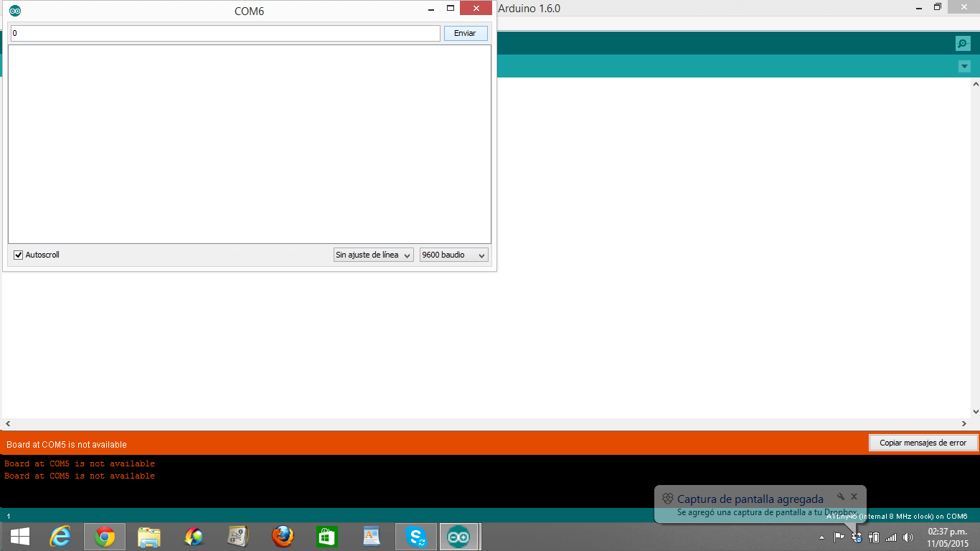Open the wrench settings icon on Dropbox notification

coord(841,496)
